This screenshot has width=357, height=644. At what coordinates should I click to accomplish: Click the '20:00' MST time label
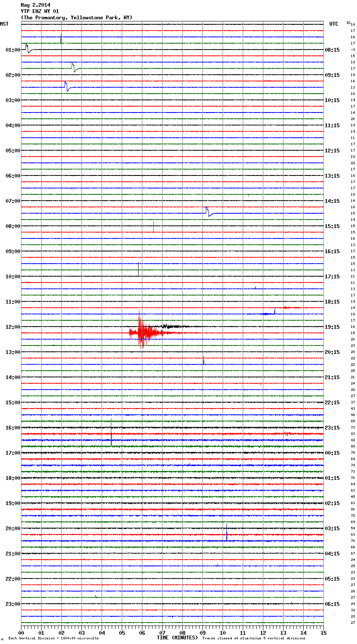click(x=13, y=529)
